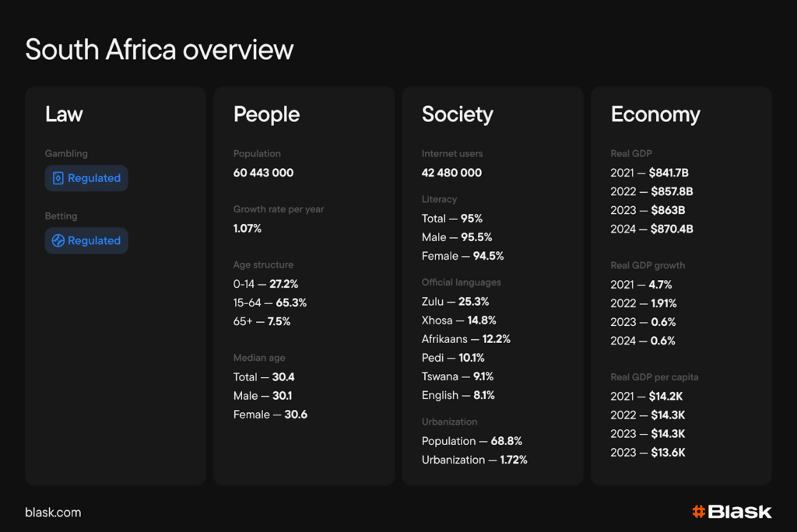The height and width of the screenshot is (532, 797).
Task: Click the 2024 Real GDP $870.4B entry
Action: coord(651,229)
